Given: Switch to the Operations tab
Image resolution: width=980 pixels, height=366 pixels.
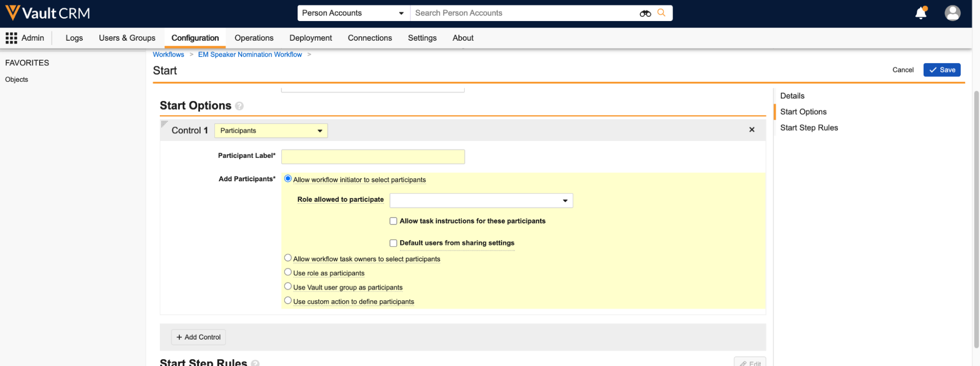Looking at the screenshot, I should click(253, 38).
